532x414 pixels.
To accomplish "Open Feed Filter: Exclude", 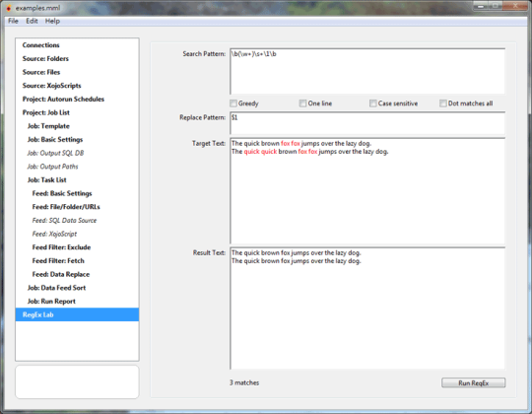I will 77,247.
